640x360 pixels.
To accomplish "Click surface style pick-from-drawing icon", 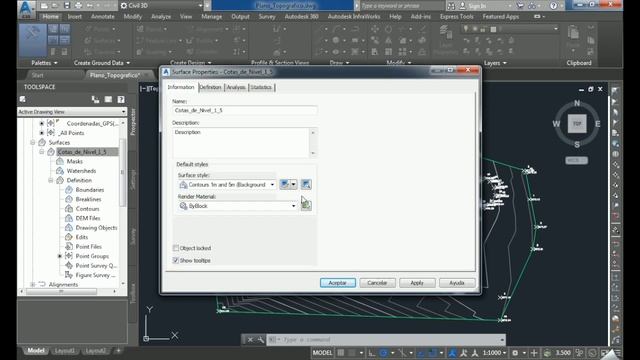I will (306, 184).
